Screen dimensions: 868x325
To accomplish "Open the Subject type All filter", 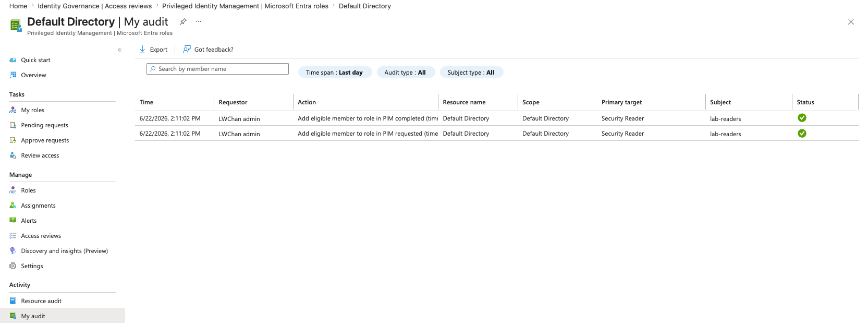I will point(471,73).
